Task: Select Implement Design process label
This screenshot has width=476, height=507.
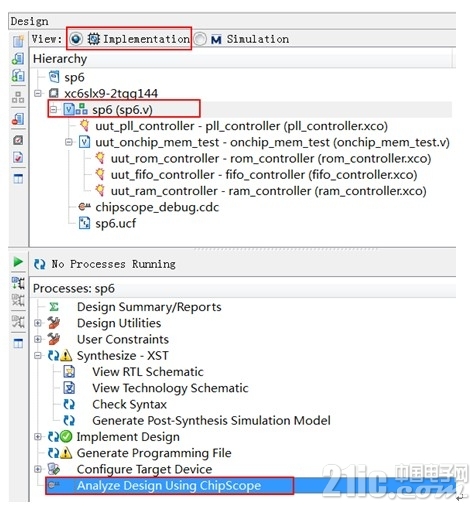Action: click(x=128, y=437)
